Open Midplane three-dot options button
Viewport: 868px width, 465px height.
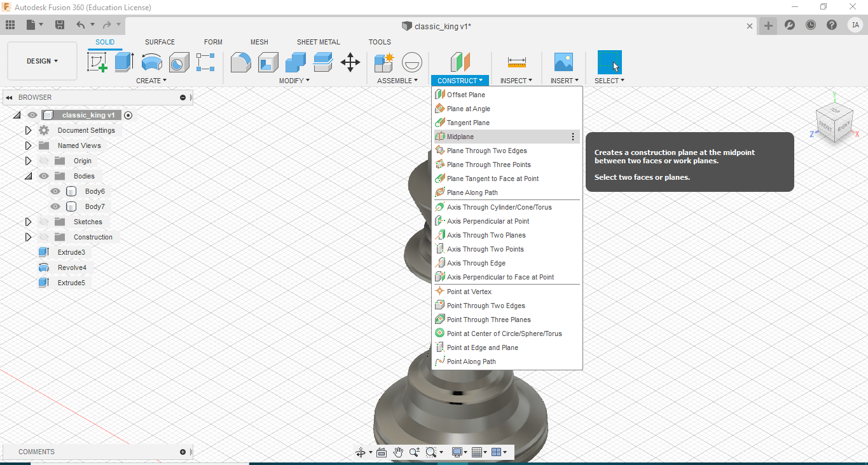coord(573,137)
